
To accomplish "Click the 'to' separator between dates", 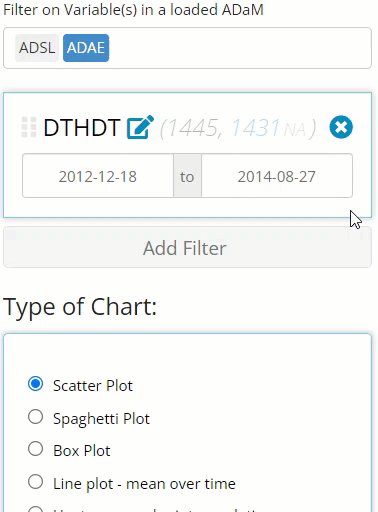I will (x=187, y=176).
